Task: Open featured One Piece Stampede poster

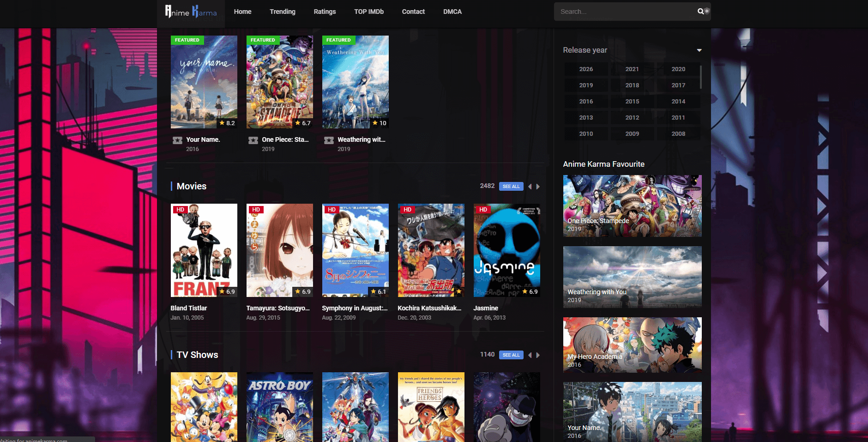Action: [x=279, y=82]
